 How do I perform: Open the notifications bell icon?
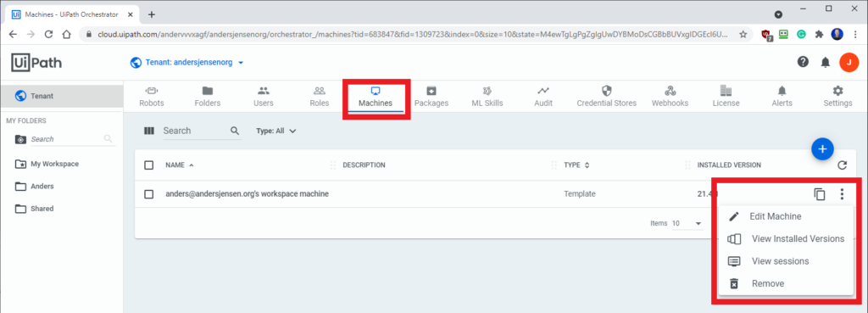[826, 63]
